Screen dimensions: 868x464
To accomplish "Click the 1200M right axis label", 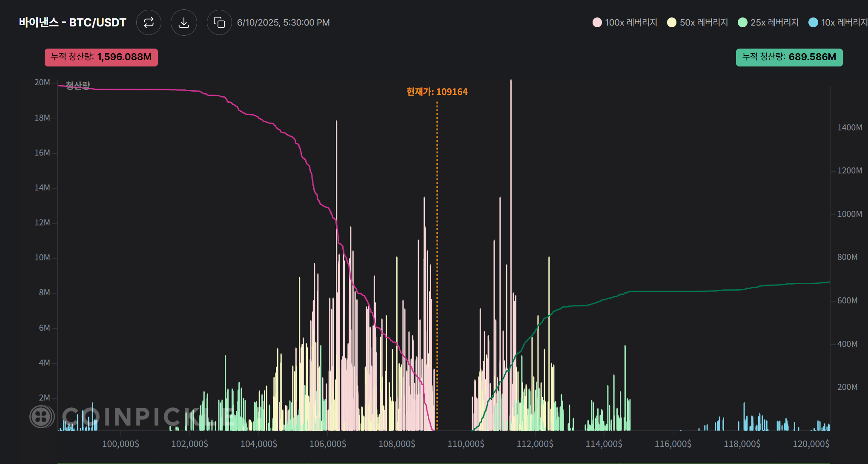I will (x=850, y=170).
